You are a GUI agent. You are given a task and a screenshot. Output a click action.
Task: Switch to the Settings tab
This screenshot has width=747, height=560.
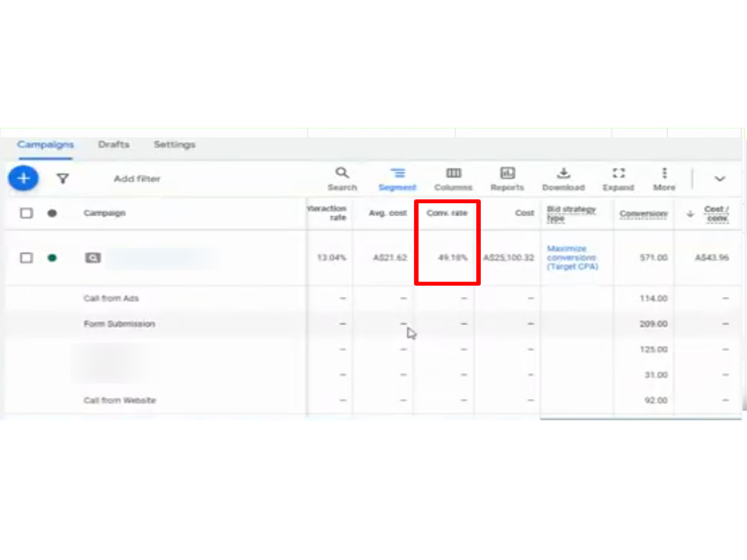pos(174,144)
